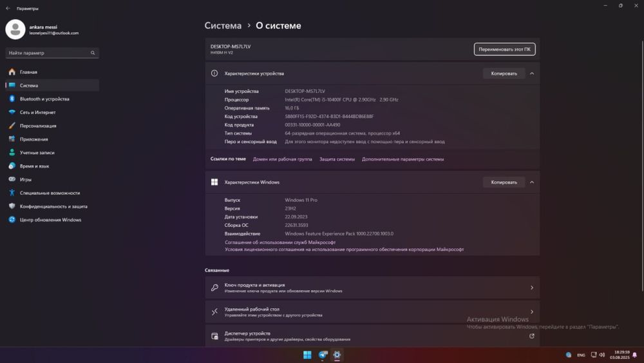Viewport: 644px width, 363px height.
Task: Click the volume icon in system tray
Action: click(602, 355)
